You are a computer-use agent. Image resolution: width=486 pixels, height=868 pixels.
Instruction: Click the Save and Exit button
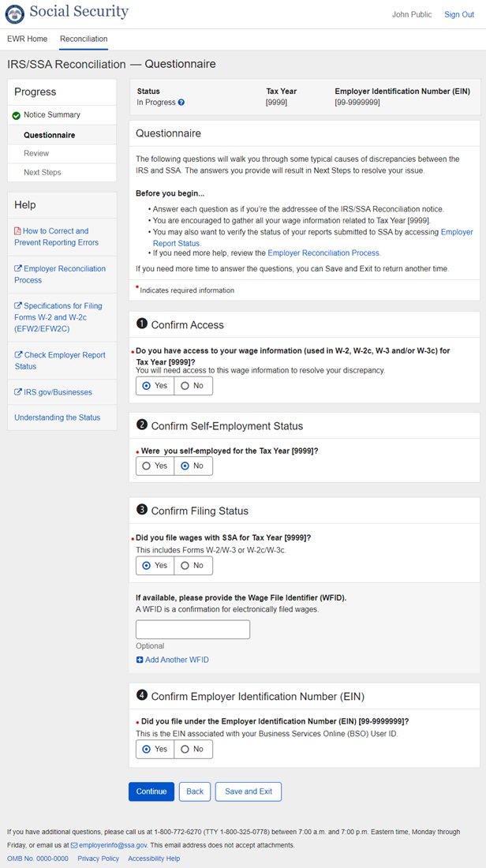(x=248, y=791)
